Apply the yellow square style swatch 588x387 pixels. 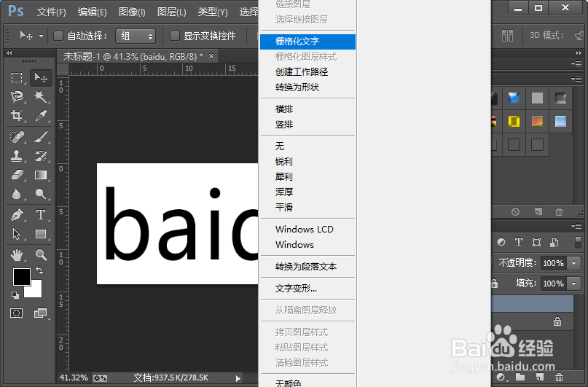pos(514,122)
